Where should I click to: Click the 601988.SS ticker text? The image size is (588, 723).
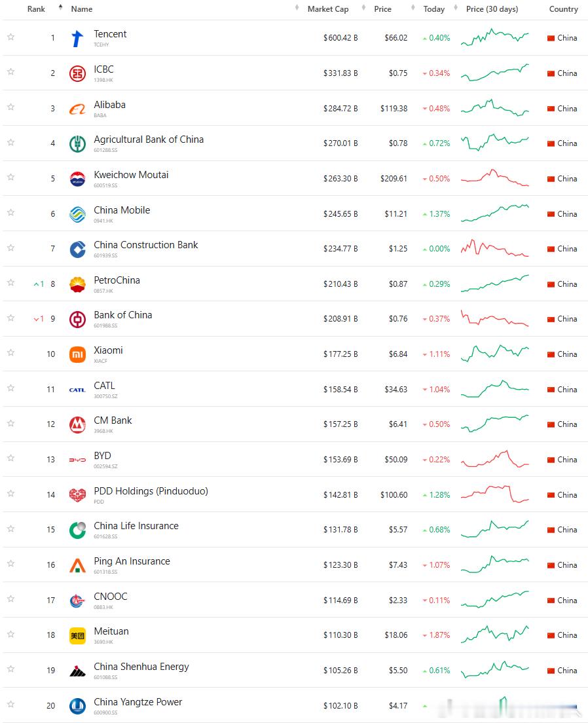point(105,325)
